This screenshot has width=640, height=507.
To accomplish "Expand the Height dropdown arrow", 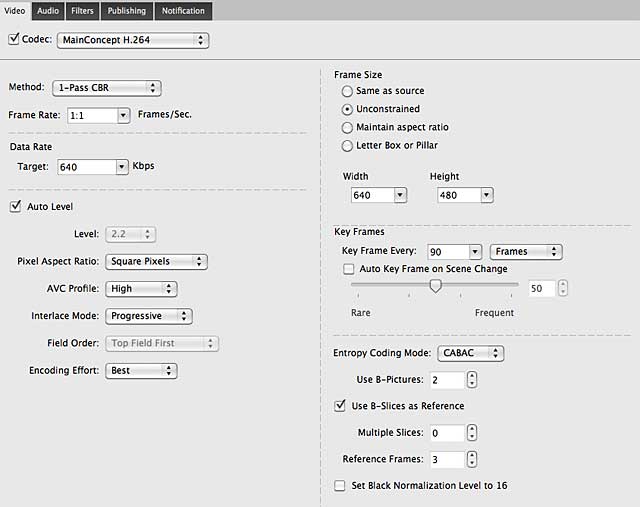I will coord(487,195).
